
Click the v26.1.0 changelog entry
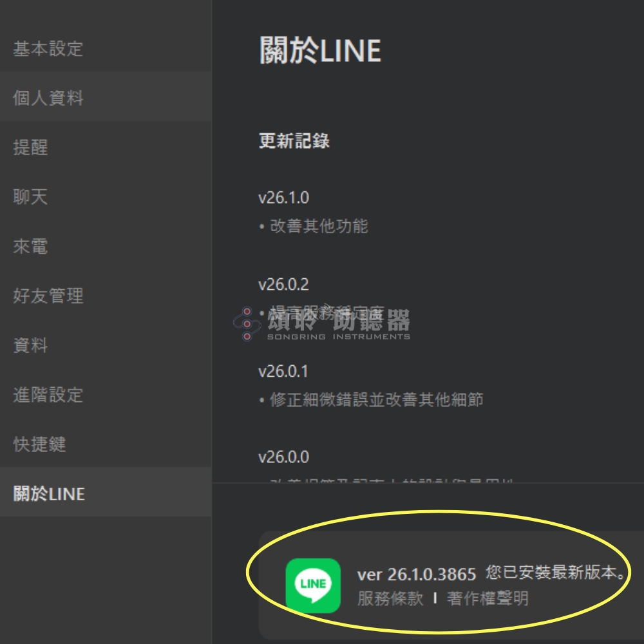(x=283, y=198)
